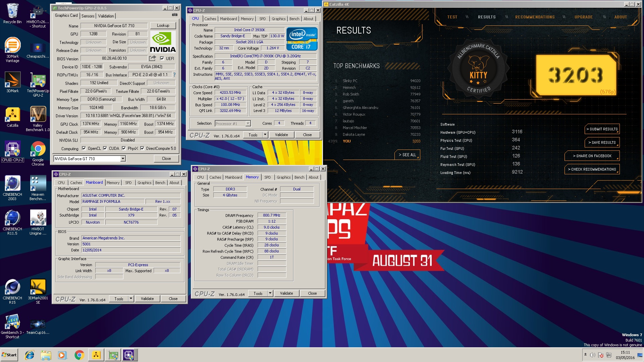Viewport: 644px width, 362px height.
Task: Toggle the PhysX checkbox
Action: [x=124, y=148]
